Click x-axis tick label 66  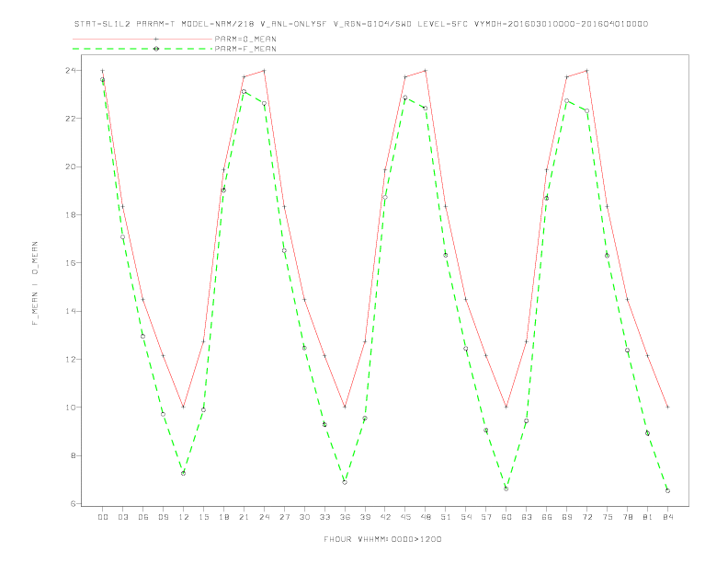(x=547, y=517)
